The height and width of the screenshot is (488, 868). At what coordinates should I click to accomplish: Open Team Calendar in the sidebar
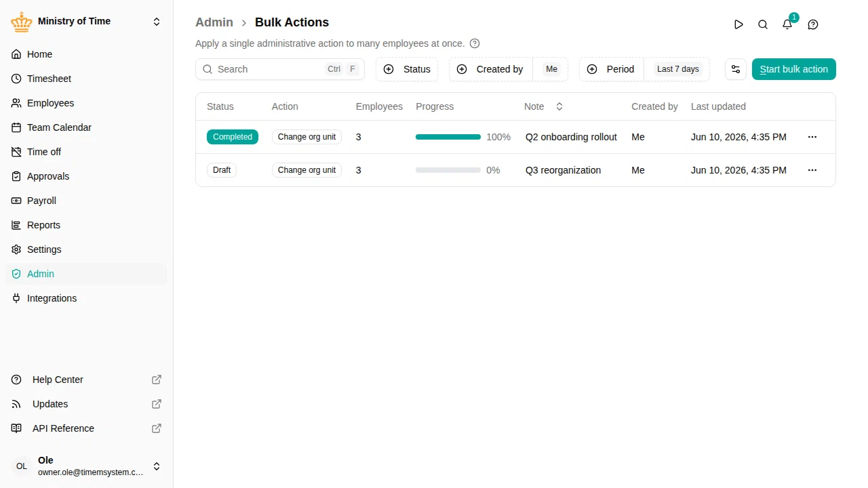click(x=87, y=127)
